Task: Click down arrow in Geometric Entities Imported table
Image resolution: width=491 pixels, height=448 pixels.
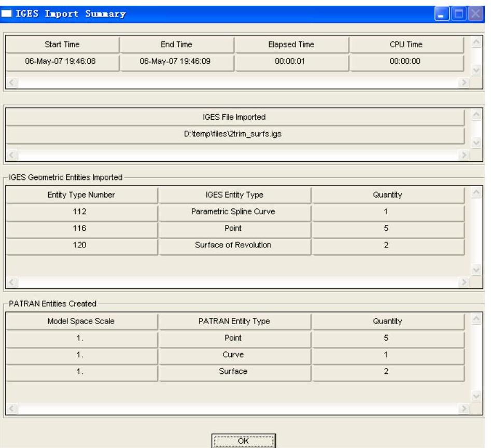Action: tap(476, 270)
